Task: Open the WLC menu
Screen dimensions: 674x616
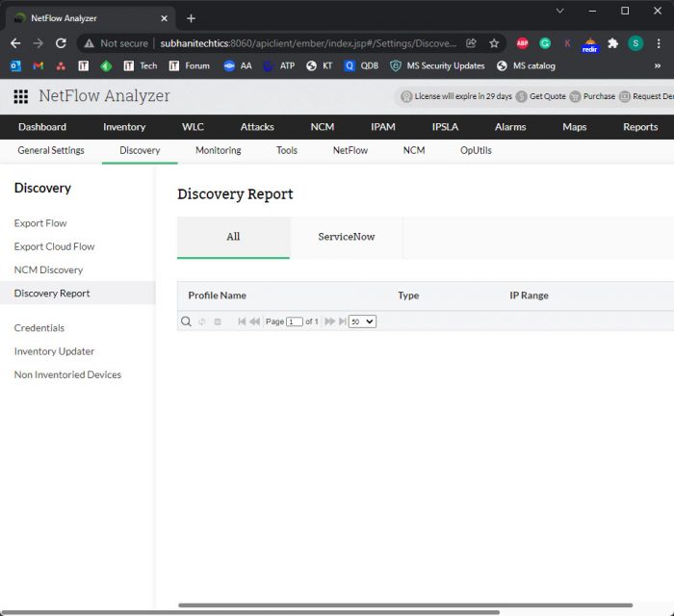Action: pos(193,127)
